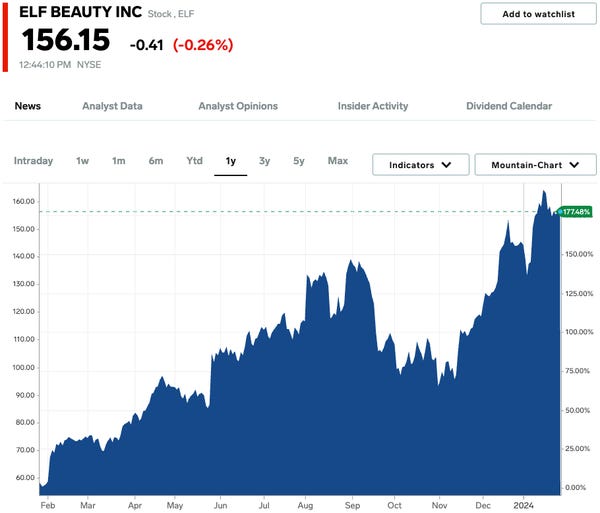Click the 0.00% percent axis label
The height and width of the screenshot is (513, 600).
pos(576,487)
